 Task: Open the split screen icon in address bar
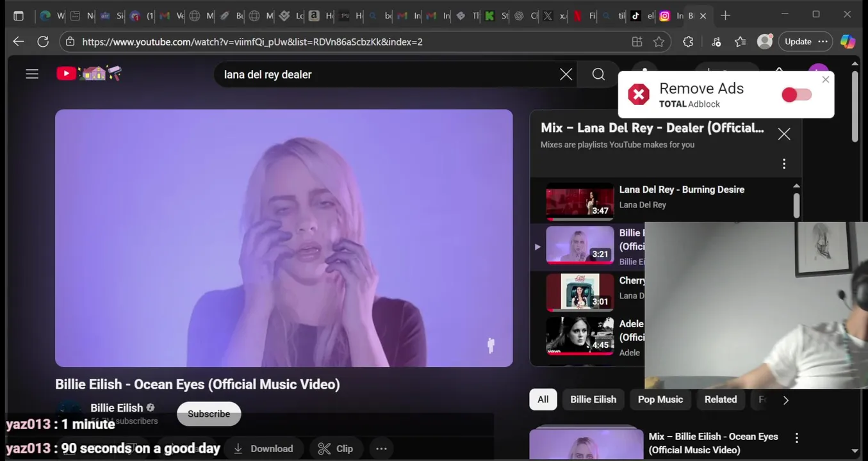637,42
